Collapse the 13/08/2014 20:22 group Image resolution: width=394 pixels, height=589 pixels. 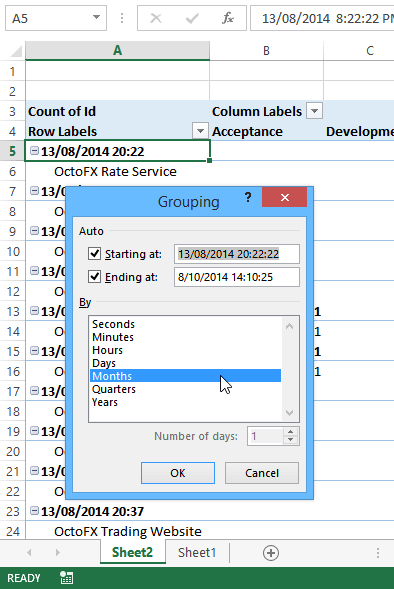34,151
